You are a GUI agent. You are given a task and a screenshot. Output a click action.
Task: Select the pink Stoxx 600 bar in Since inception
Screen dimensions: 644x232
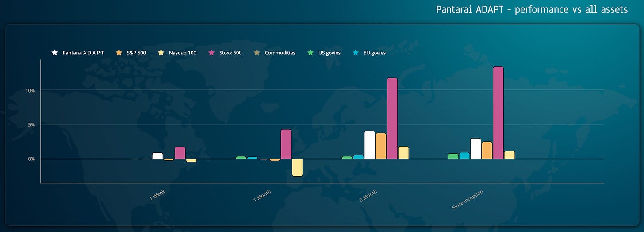(x=498, y=112)
